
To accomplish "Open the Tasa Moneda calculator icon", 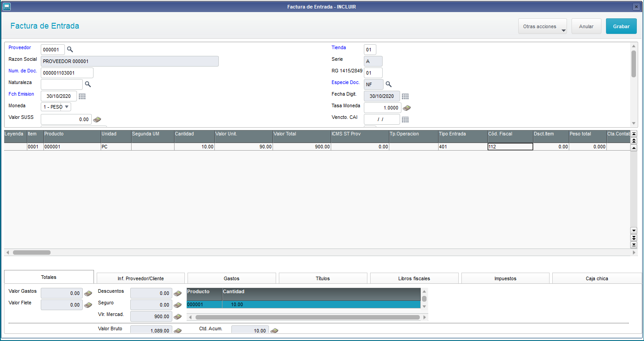I will [x=406, y=108].
